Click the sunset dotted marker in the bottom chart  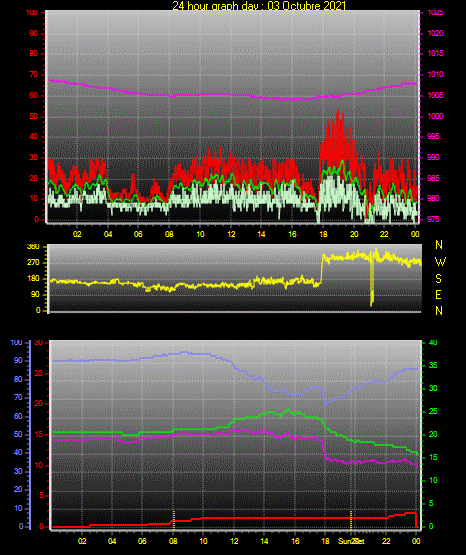point(351,519)
